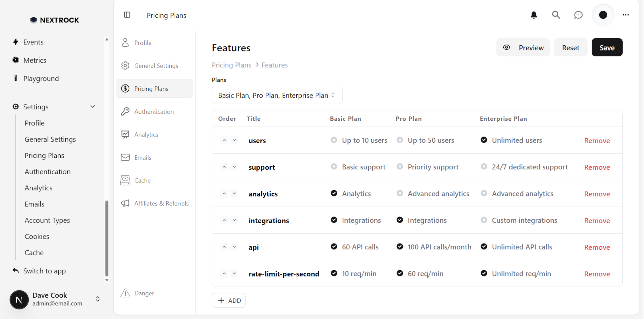Image resolution: width=644 pixels, height=319 pixels.
Task: Enable Advanced analytics for Enterprise Plan
Action: pyautogui.click(x=484, y=193)
